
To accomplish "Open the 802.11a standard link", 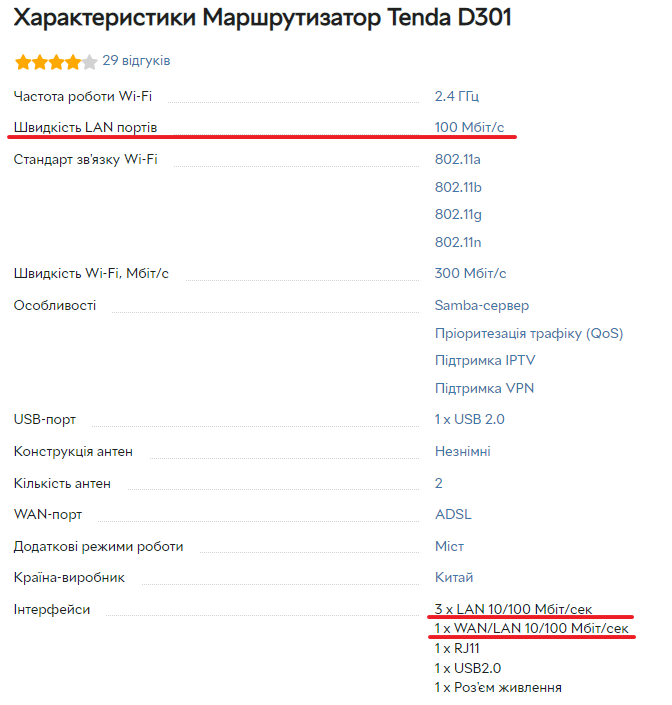I will (458, 160).
